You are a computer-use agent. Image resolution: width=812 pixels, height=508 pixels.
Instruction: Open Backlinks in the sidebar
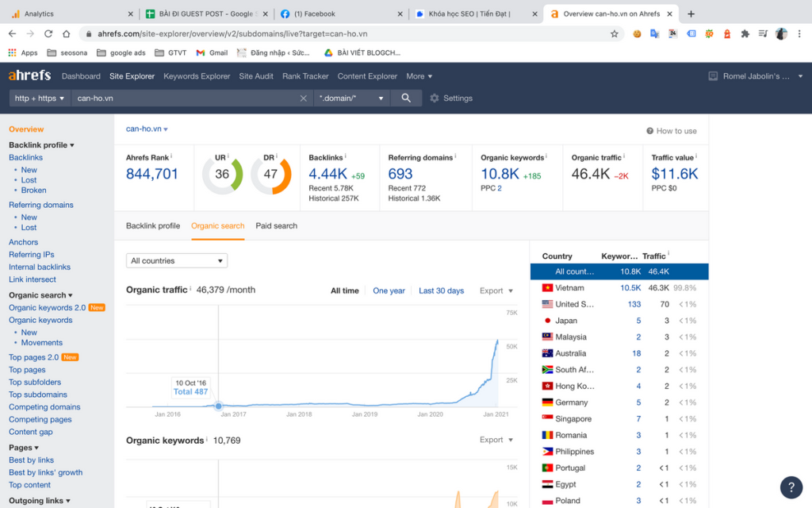click(25, 158)
